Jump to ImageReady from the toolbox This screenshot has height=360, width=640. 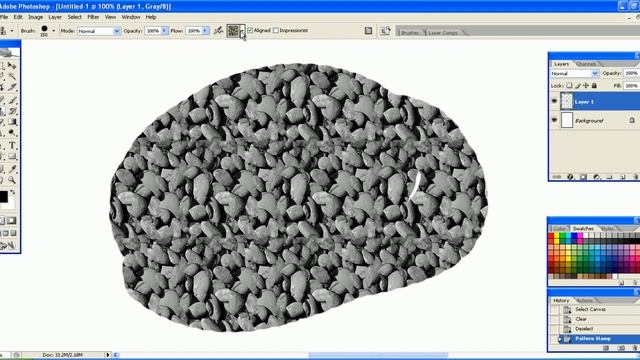coord(8,245)
